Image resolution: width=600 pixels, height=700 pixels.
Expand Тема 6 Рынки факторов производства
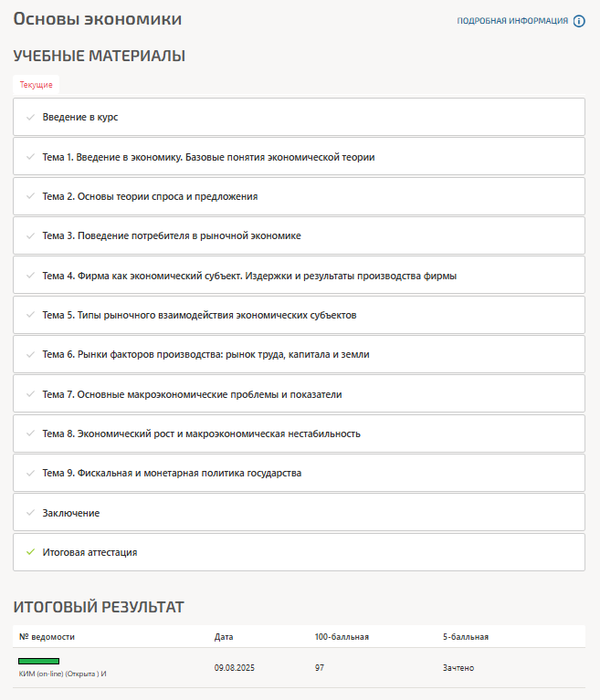coord(205,354)
